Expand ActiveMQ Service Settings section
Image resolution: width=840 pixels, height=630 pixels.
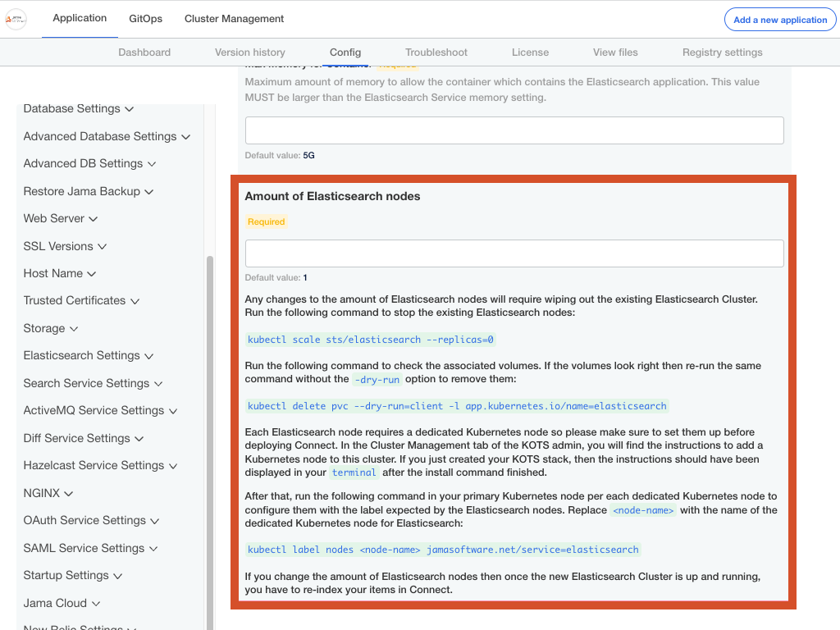coord(100,410)
